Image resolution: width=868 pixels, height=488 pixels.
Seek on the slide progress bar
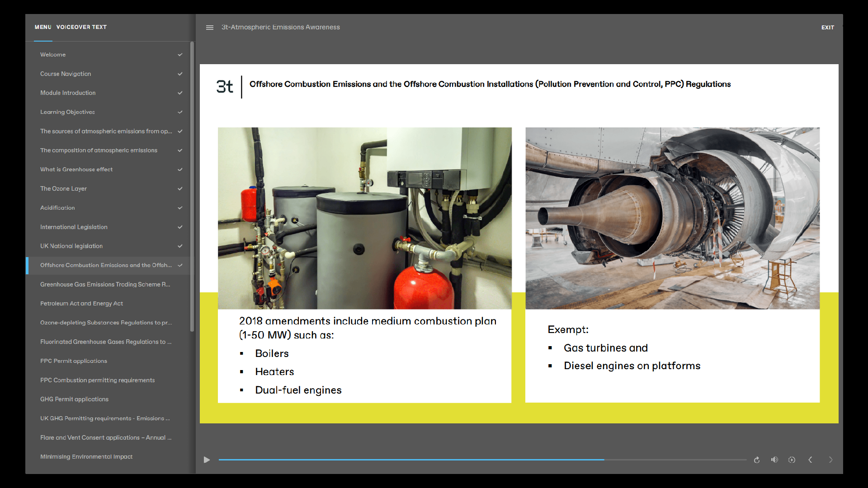[x=482, y=460]
